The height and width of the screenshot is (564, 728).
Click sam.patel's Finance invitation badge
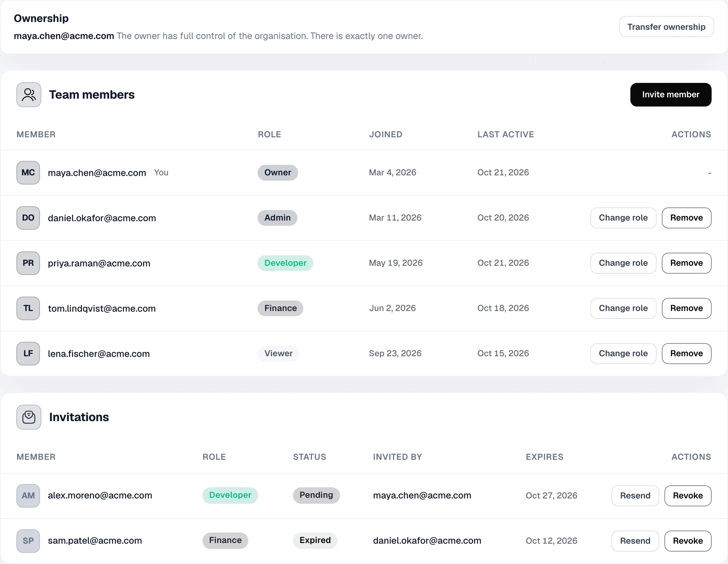tap(225, 540)
